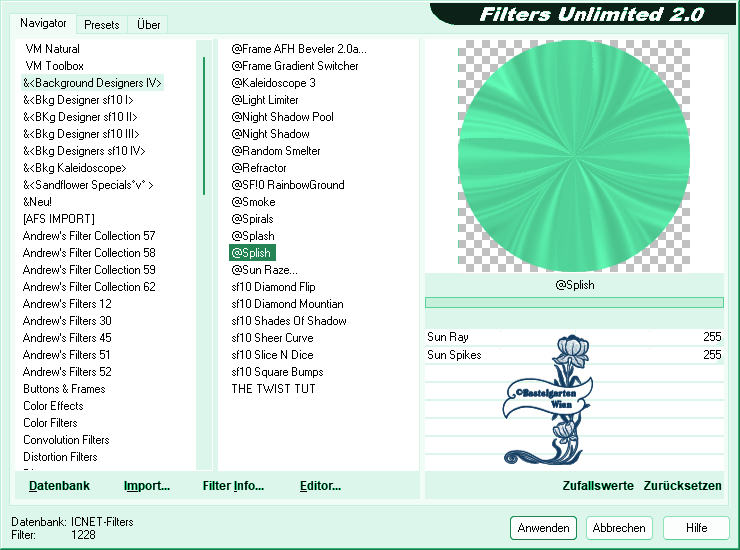Choose sf10 Diamond Mountian filter
740x550 pixels.
coord(287,304)
